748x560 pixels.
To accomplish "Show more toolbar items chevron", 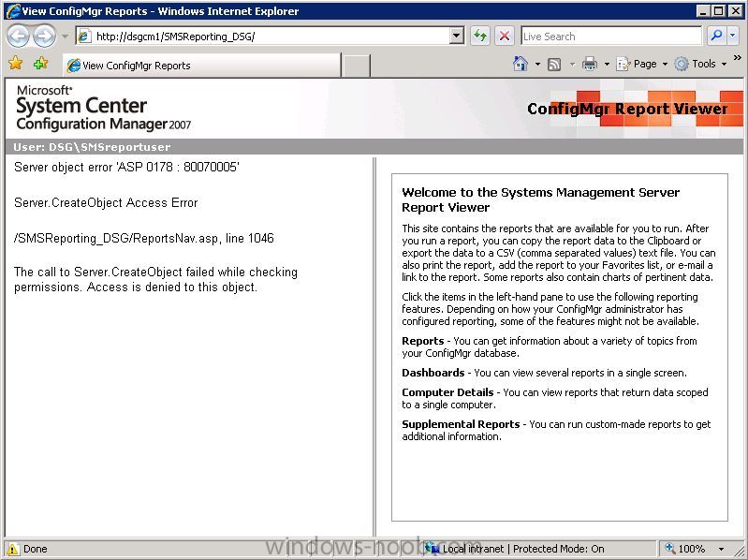I will tap(738, 58).
